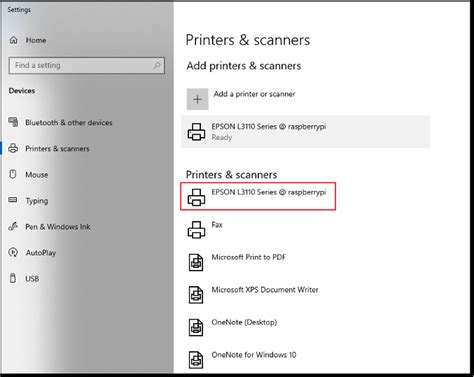Click the Home icon in sidebar
Viewport: 474px width, 377px height.
click(x=14, y=40)
